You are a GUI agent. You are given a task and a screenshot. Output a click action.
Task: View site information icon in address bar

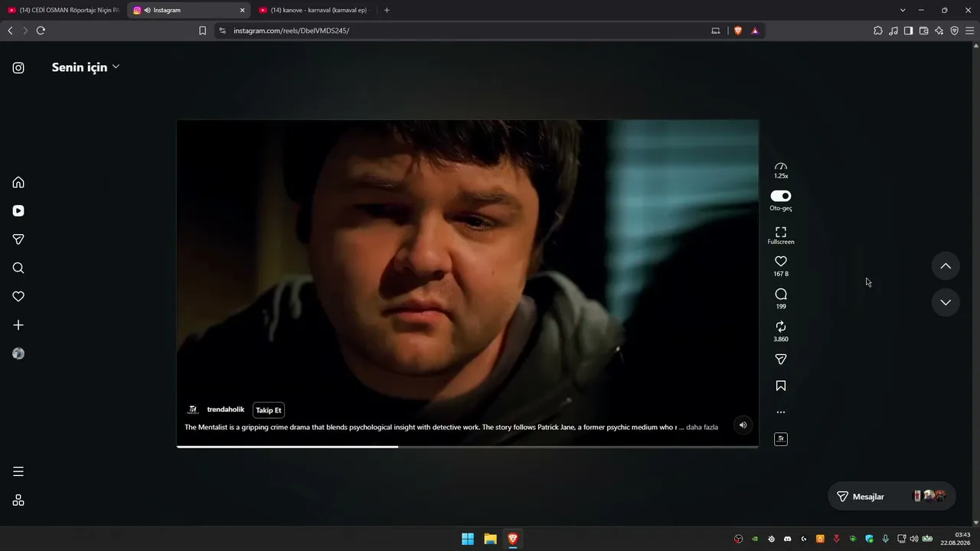point(222,31)
